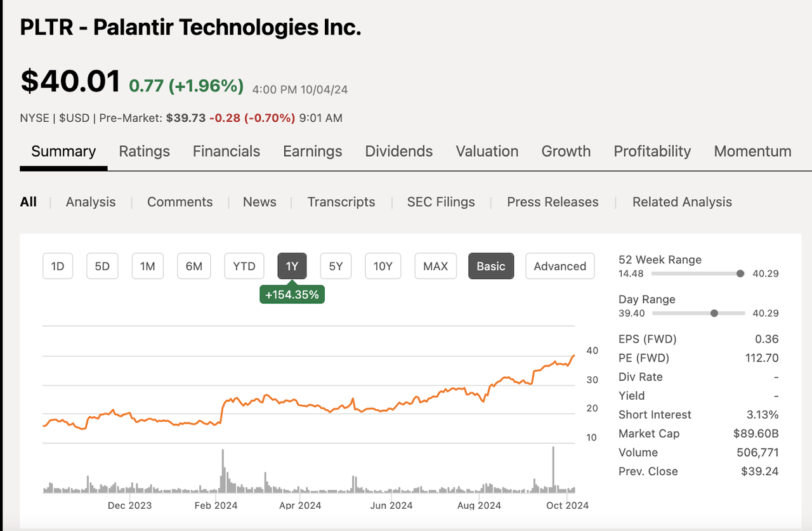Choose the 1M chart range

tap(148, 266)
